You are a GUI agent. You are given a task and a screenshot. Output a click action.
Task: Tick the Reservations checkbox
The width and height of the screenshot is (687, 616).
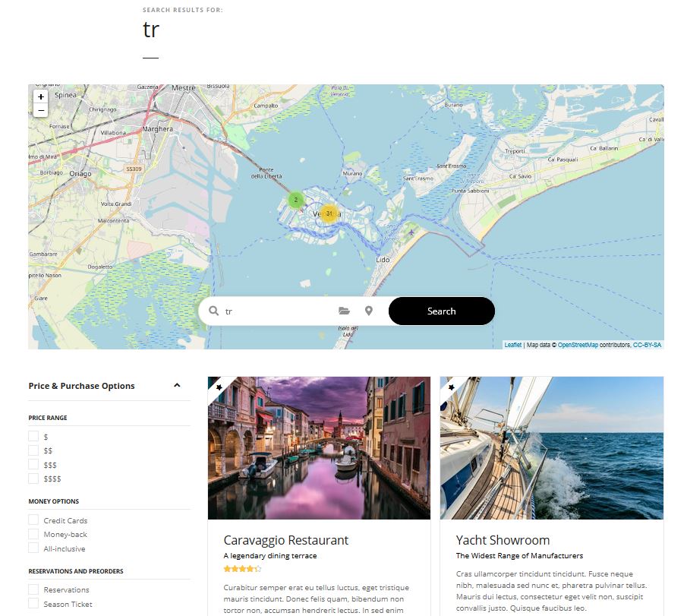pos(33,589)
